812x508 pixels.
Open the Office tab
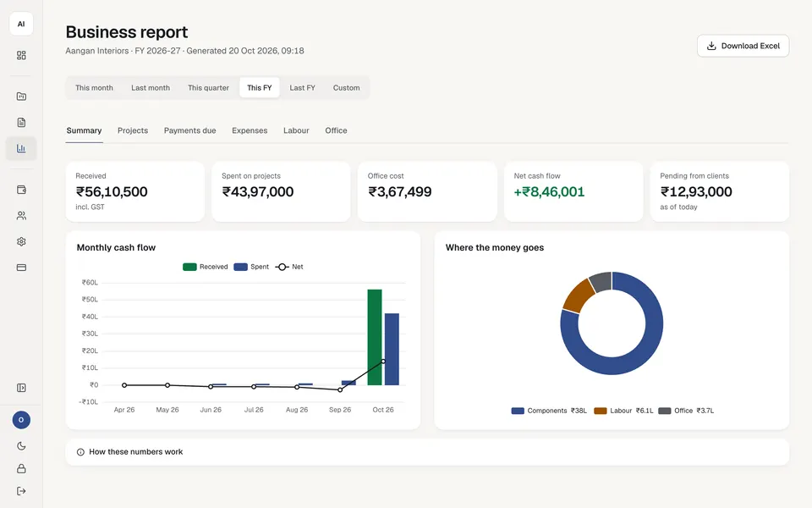[336, 130]
